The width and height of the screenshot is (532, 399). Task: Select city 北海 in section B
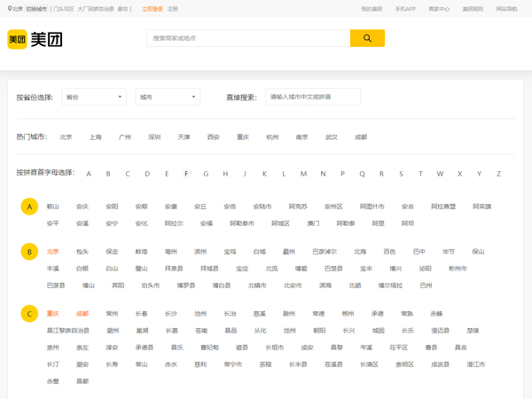coord(360,252)
